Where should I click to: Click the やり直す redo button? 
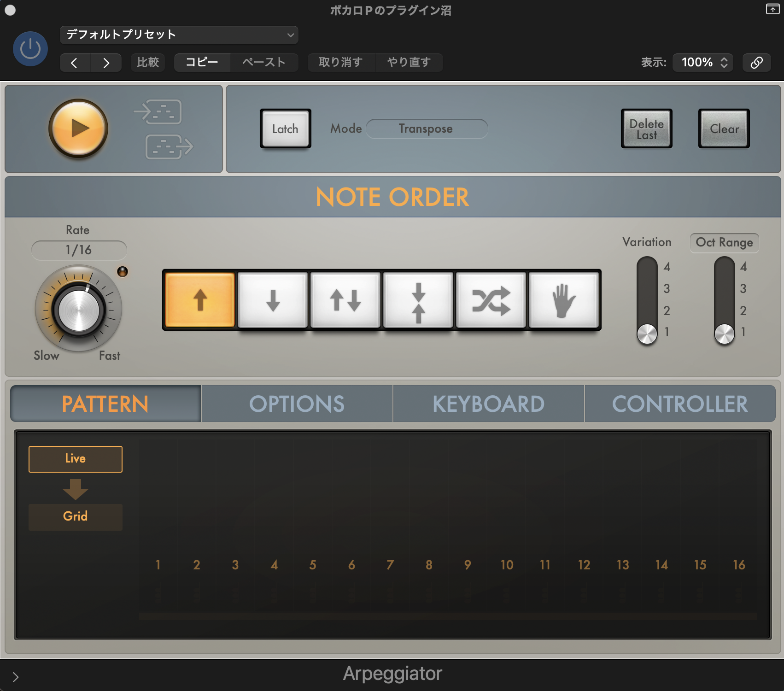pos(409,62)
